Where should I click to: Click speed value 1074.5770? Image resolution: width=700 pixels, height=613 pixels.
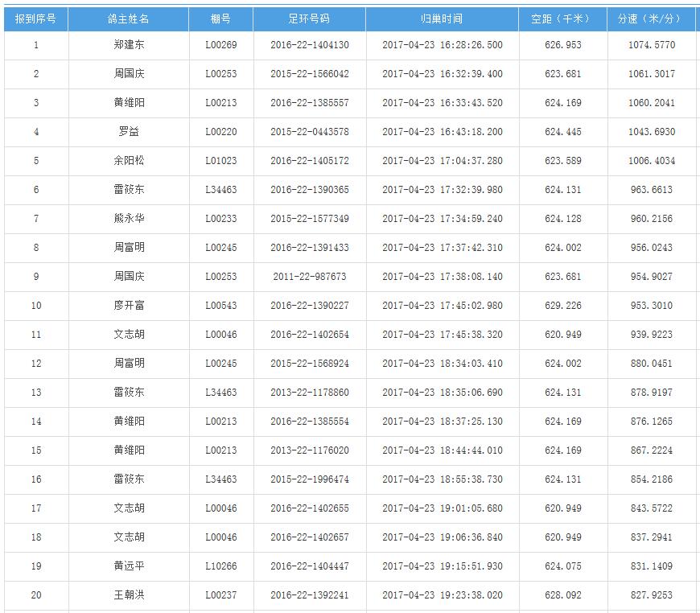(651, 45)
